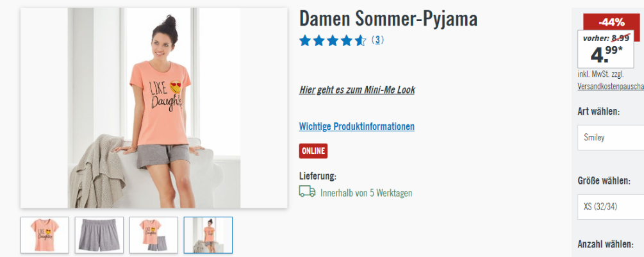
Task: Click the first blue rating star
Action: click(305, 40)
